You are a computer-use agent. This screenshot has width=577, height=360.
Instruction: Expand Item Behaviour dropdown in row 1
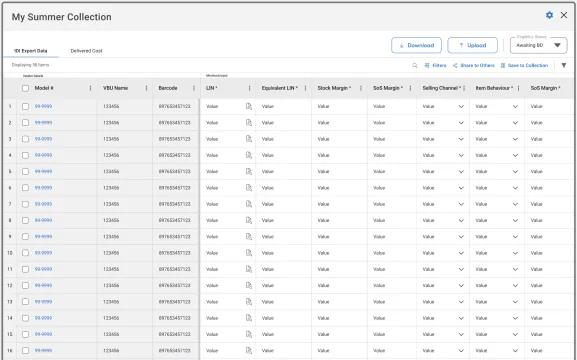[515, 107]
